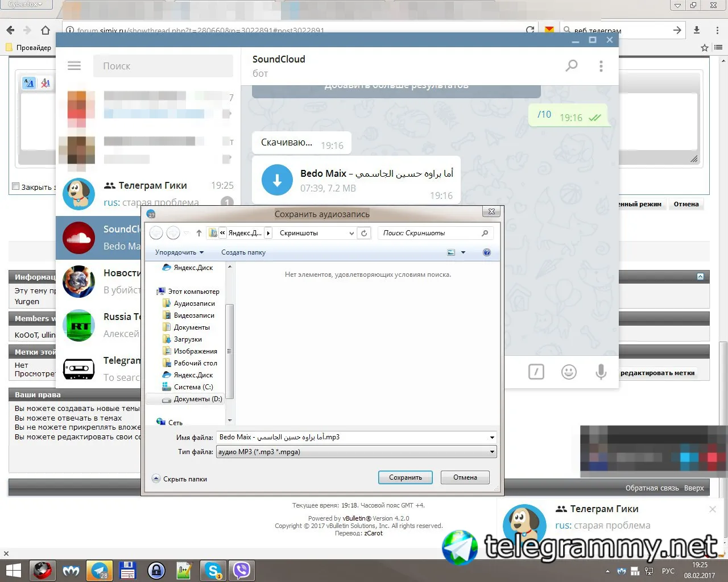The image size is (728, 582).
Task: Open the three-dot menu in SoundCloud chat
Action: pos(601,66)
